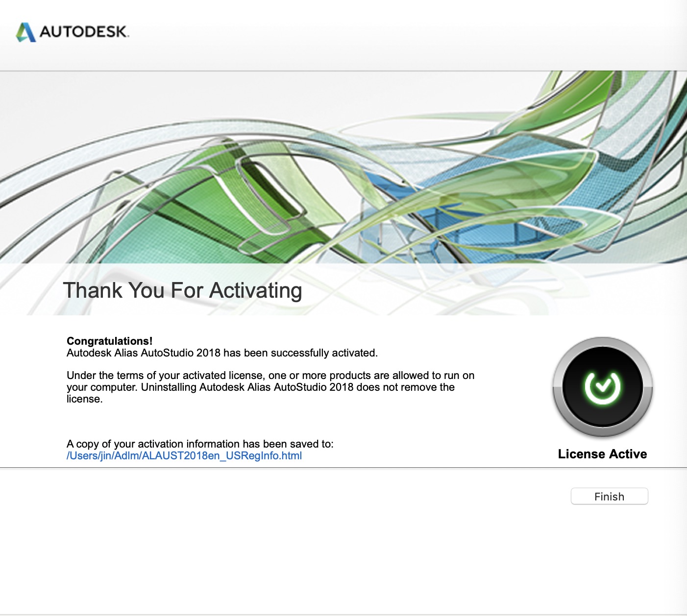Click the 'License Active' label

pyautogui.click(x=602, y=454)
